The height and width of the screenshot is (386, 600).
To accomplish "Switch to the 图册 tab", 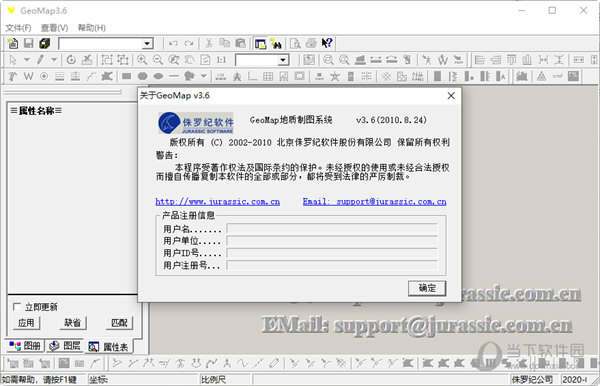I will tap(25, 346).
